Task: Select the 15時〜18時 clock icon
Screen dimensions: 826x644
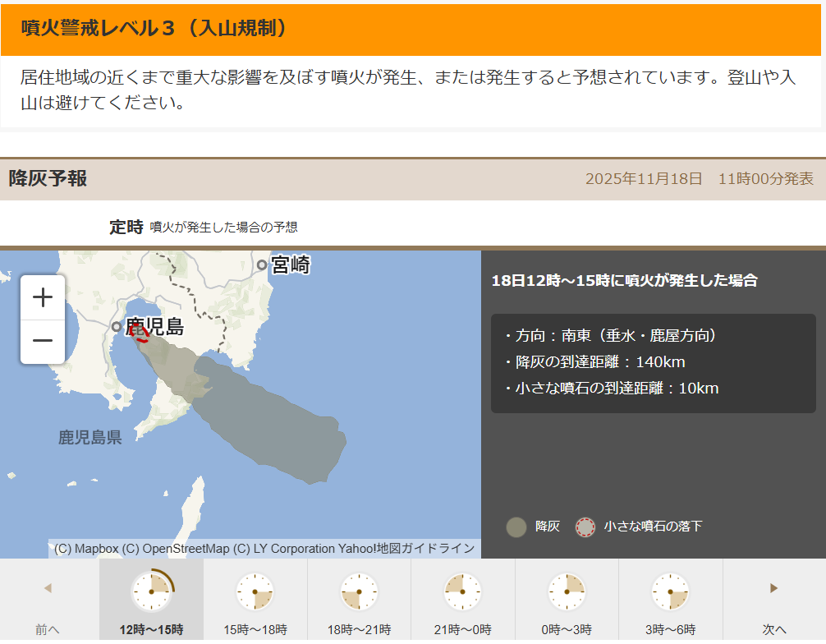Action: point(255,591)
